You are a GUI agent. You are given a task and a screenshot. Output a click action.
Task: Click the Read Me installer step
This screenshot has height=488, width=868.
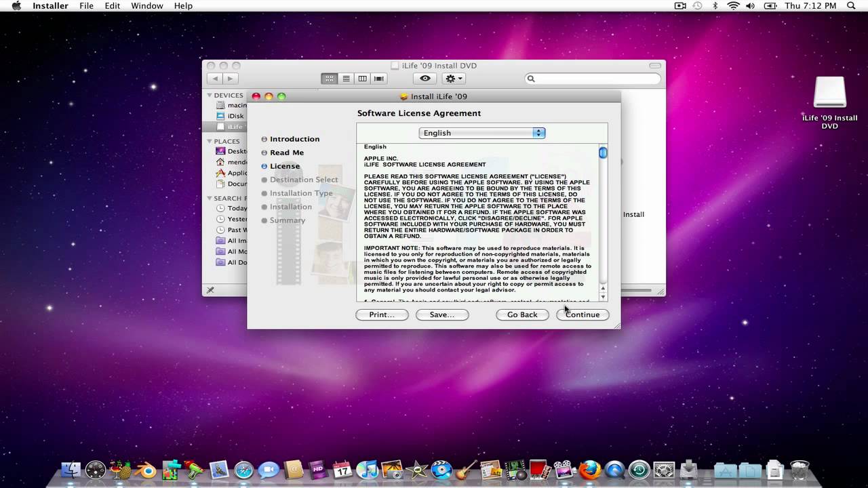coord(287,152)
